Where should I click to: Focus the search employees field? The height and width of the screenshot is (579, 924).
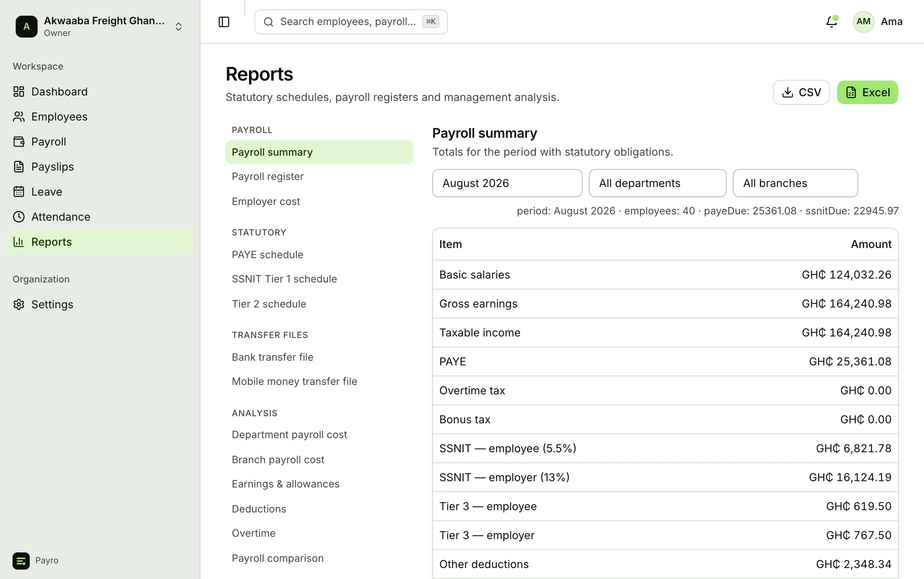pyautogui.click(x=351, y=22)
